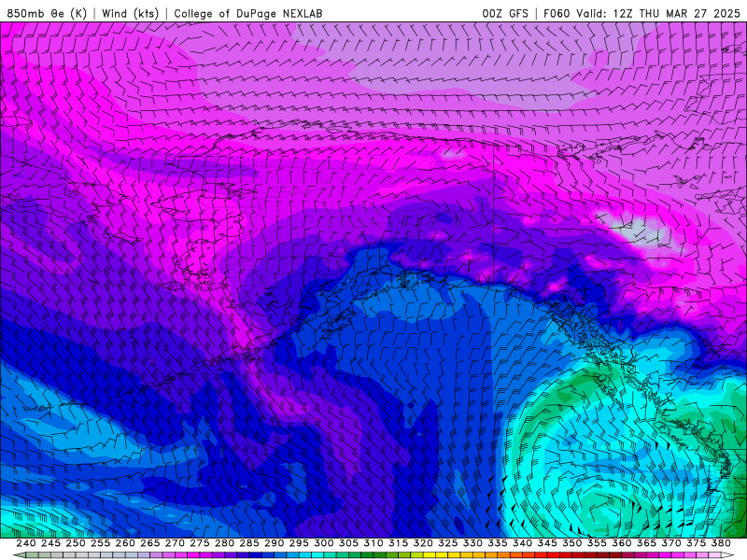Click the 365 label on the color scale
This screenshot has width=747, height=560.
coord(646,543)
